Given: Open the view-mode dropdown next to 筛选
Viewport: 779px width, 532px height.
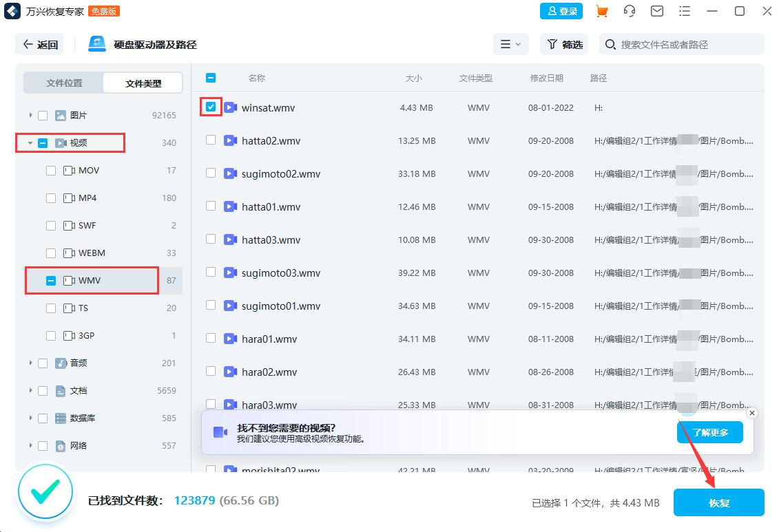Looking at the screenshot, I should pos(510,44).
